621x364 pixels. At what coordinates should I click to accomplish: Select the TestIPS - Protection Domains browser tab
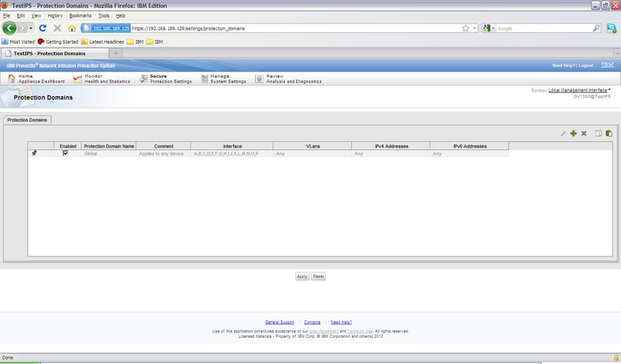tap(55, 53)
